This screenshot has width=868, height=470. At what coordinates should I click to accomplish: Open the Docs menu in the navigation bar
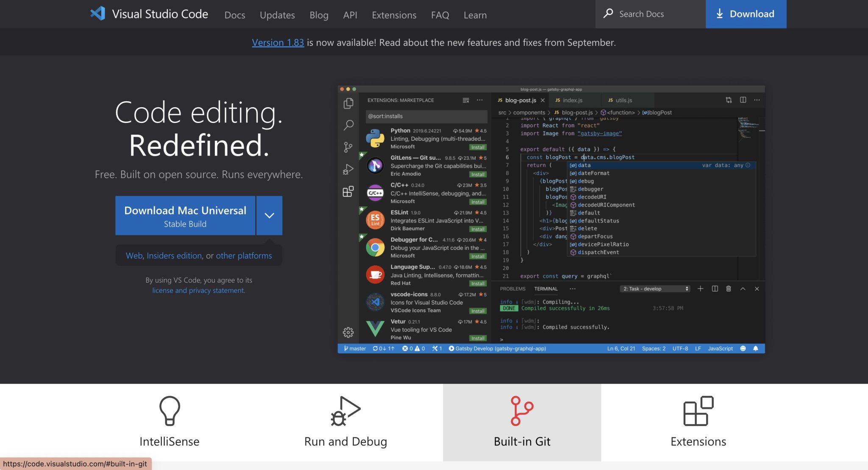pyautogui.click(x=234, y=15)
